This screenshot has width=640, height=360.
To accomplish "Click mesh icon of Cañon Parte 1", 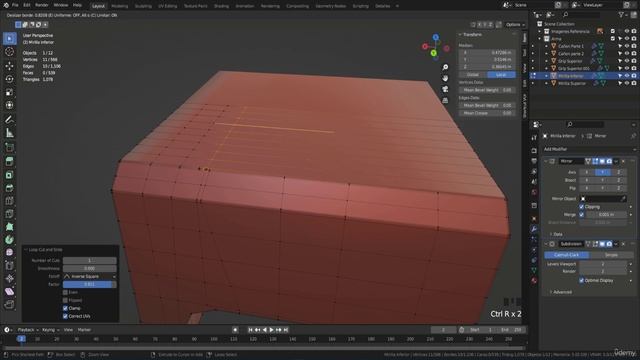I will (x=554, y=46).
